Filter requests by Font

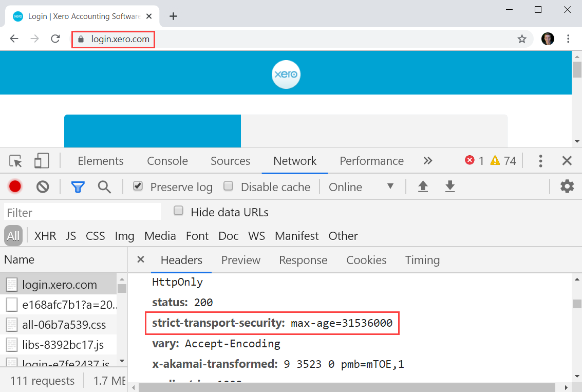point(197,236)
